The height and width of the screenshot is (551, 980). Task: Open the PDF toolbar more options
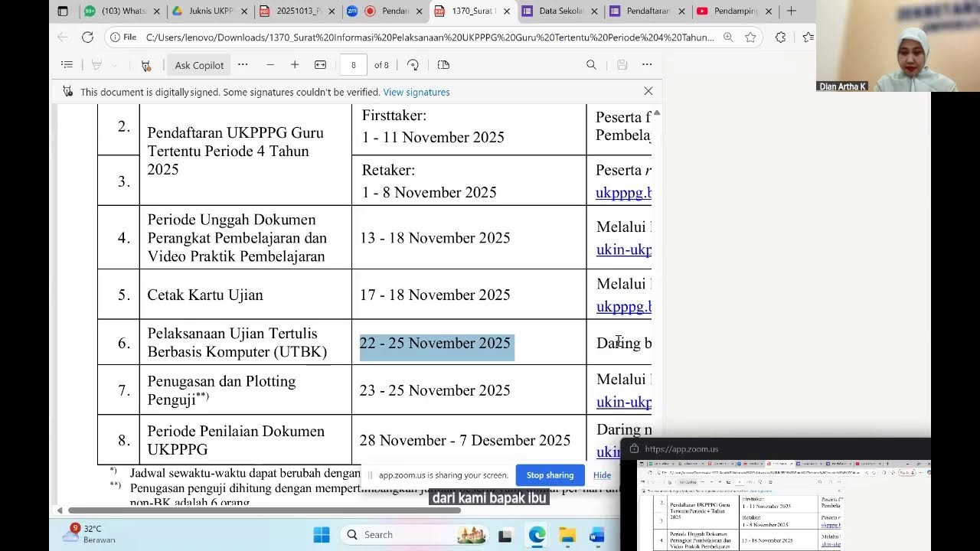coord(647,65)
